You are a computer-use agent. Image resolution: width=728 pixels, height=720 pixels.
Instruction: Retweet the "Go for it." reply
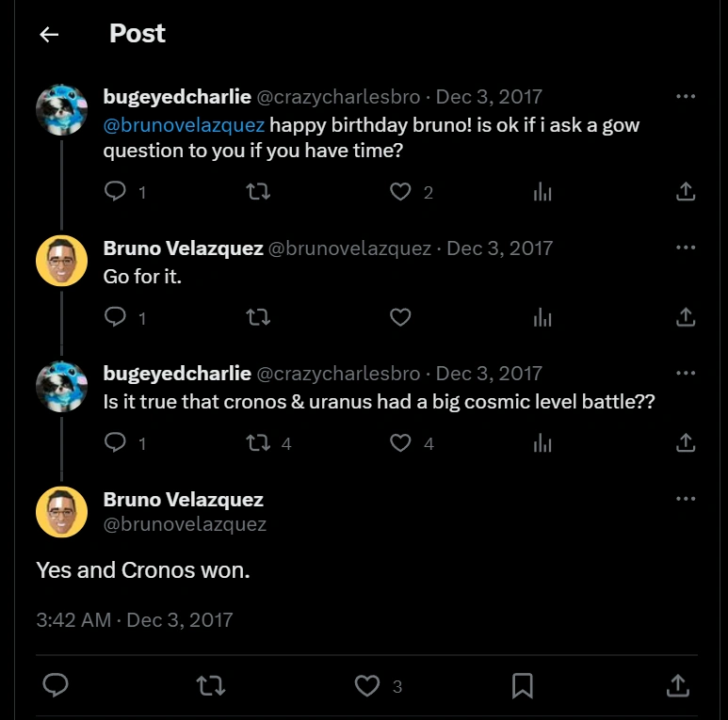coord(257,317)
